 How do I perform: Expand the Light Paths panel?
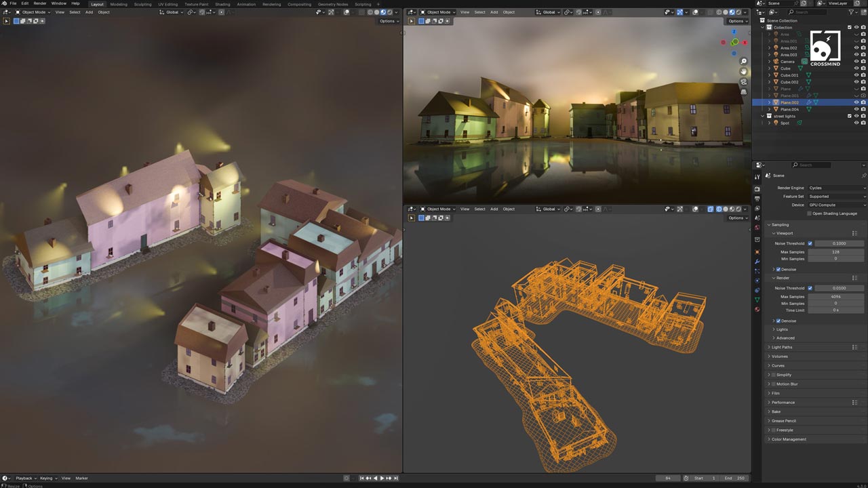coord(782,347)
